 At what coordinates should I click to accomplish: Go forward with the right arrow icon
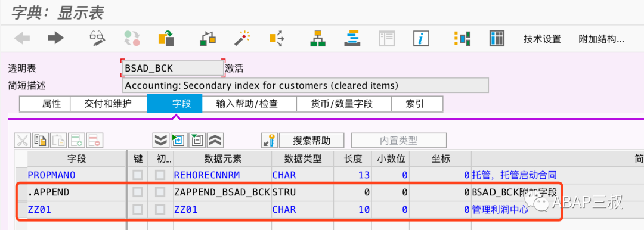pyautogui.click(x=56, y=38)
